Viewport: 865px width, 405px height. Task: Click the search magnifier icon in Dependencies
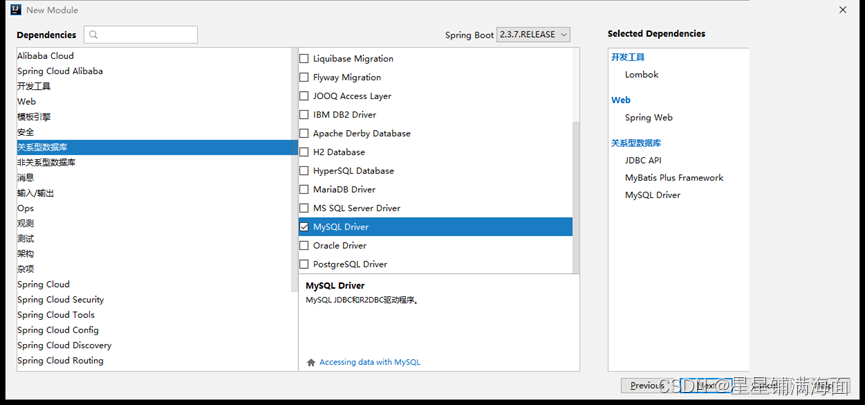point(93,35)
